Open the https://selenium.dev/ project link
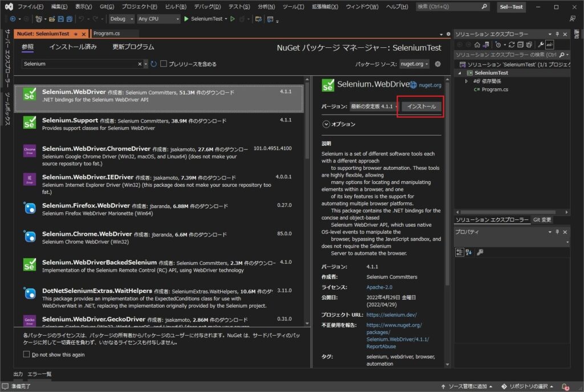The width and height of the screenshot is (584, 392). point(391,315)
